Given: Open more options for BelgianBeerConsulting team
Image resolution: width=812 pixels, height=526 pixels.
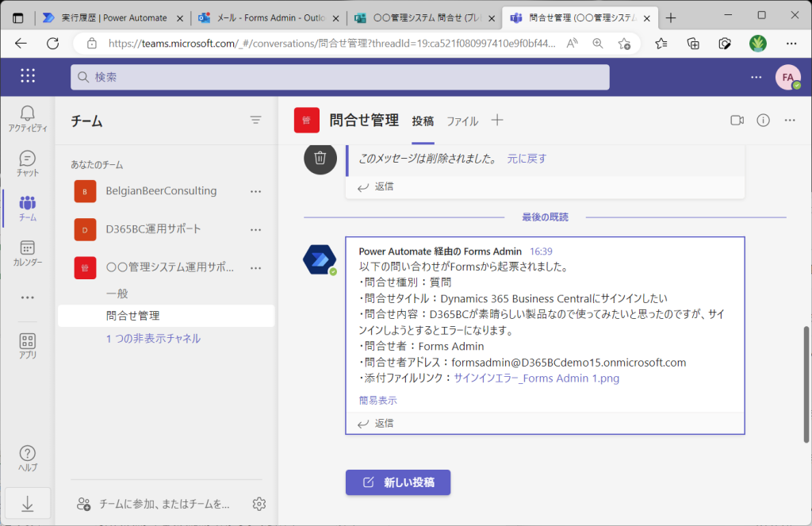Looking at the screenshot, I should pyautogui.click(x=256, y=191).
